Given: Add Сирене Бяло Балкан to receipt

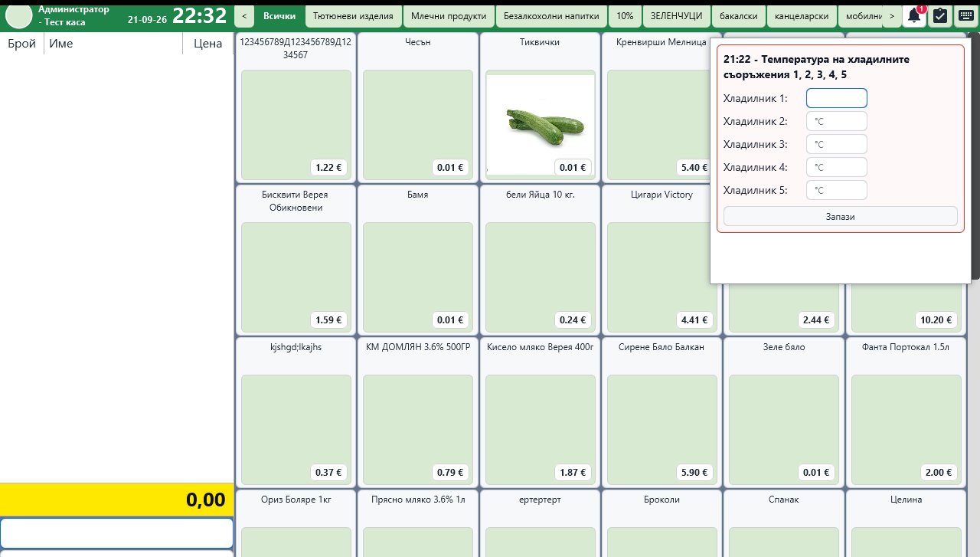Looking at the screenshot, I should click(x=662, y=412).
